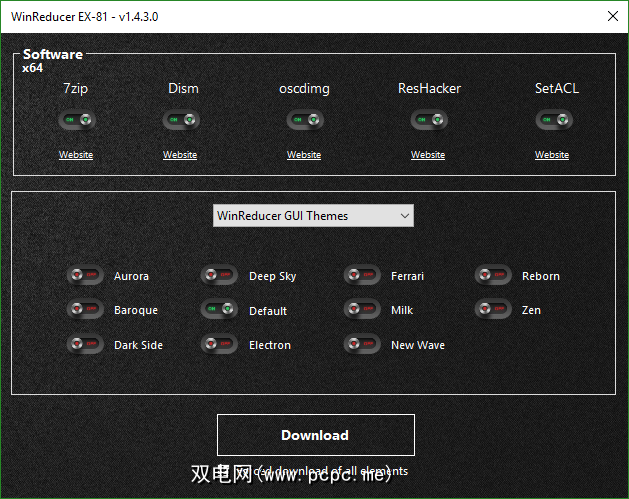This screenshot has width=629, height=499.
Task: Click the Download button
Action: click(x=316, y=435)
